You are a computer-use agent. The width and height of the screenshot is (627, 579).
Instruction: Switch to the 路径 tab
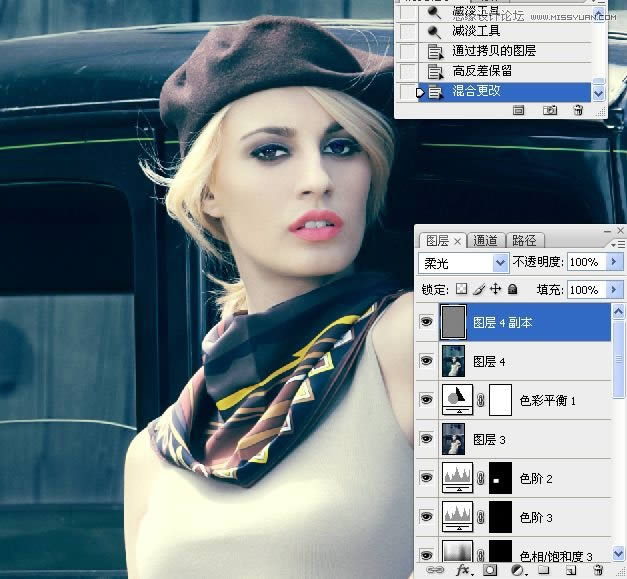point(523,240)
